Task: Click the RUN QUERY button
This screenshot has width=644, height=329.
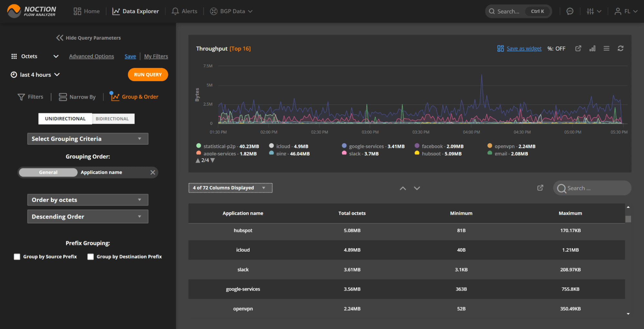Action: click(148, 74)
